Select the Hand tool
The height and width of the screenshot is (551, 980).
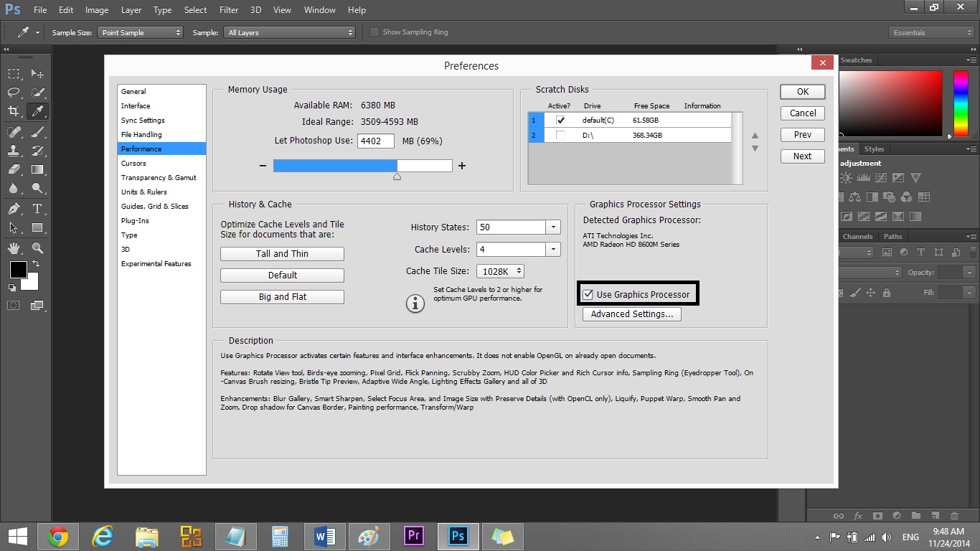(x=14, y=248)
